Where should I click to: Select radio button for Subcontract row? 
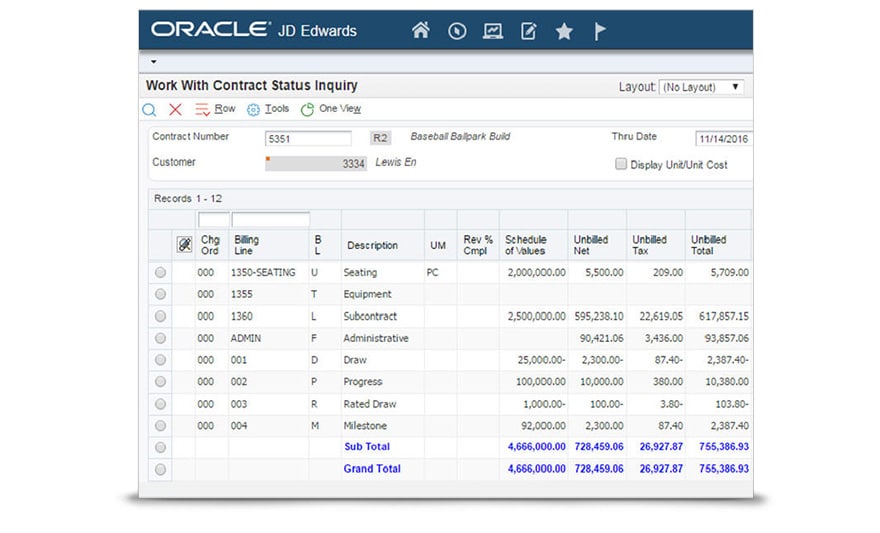[160, 316]
